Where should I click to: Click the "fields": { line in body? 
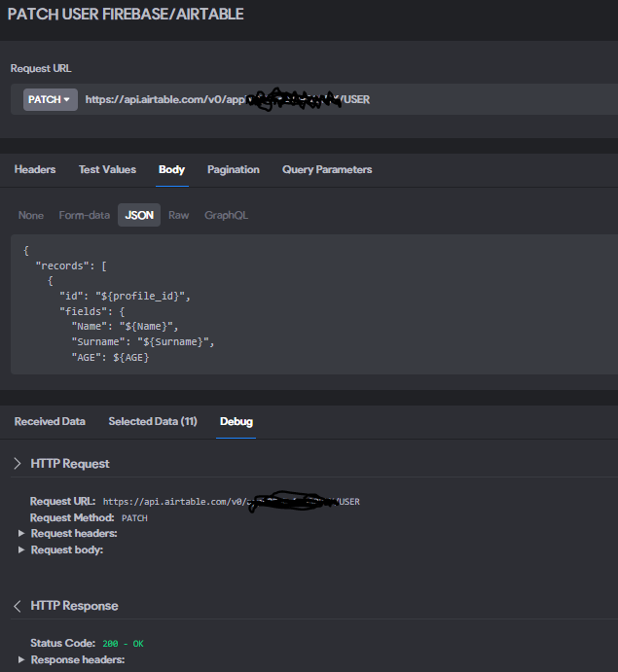(x=92, y=311)
